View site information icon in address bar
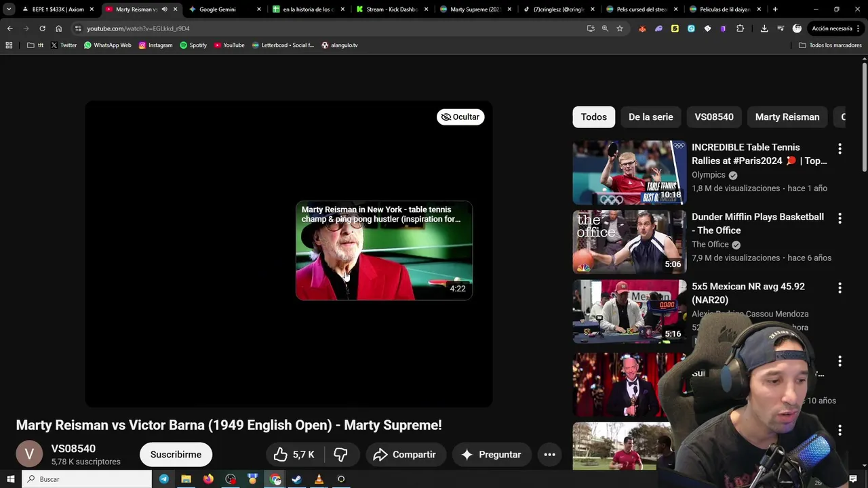Screen dimensions: 868x488 78,28
